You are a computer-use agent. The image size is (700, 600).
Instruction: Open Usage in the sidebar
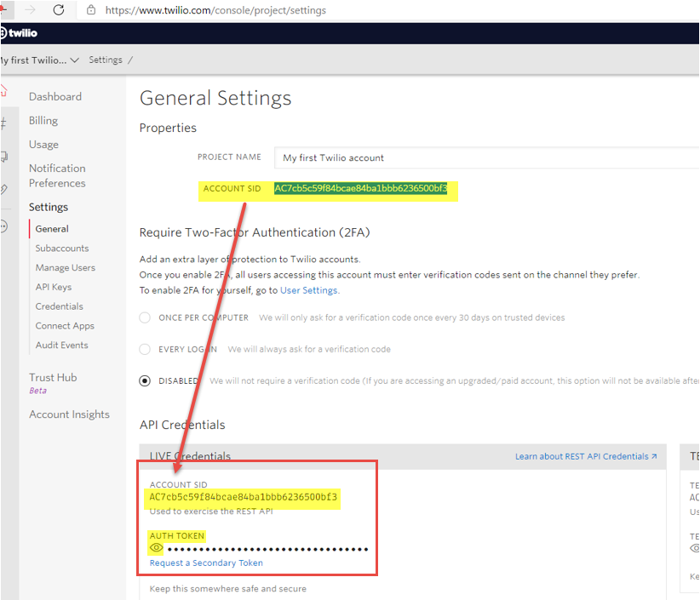[x=43, y=145]
